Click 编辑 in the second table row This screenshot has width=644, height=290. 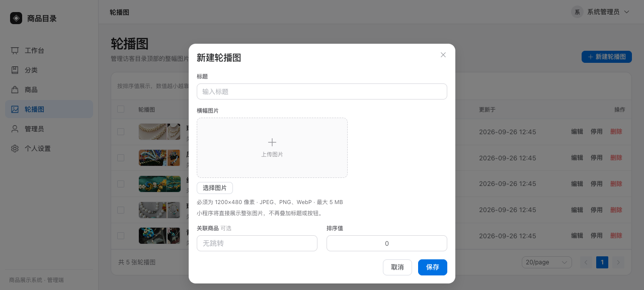pyautogui.click(x=577, y=158)
